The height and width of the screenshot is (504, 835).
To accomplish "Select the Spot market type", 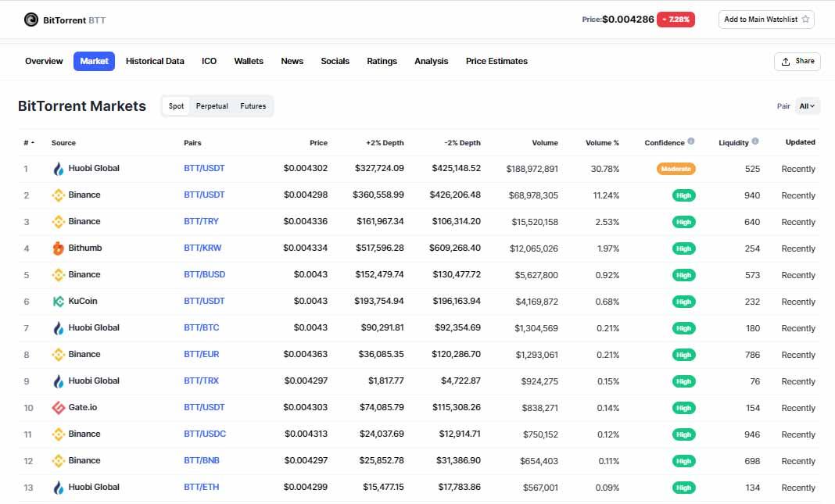I will coord(176,106).
